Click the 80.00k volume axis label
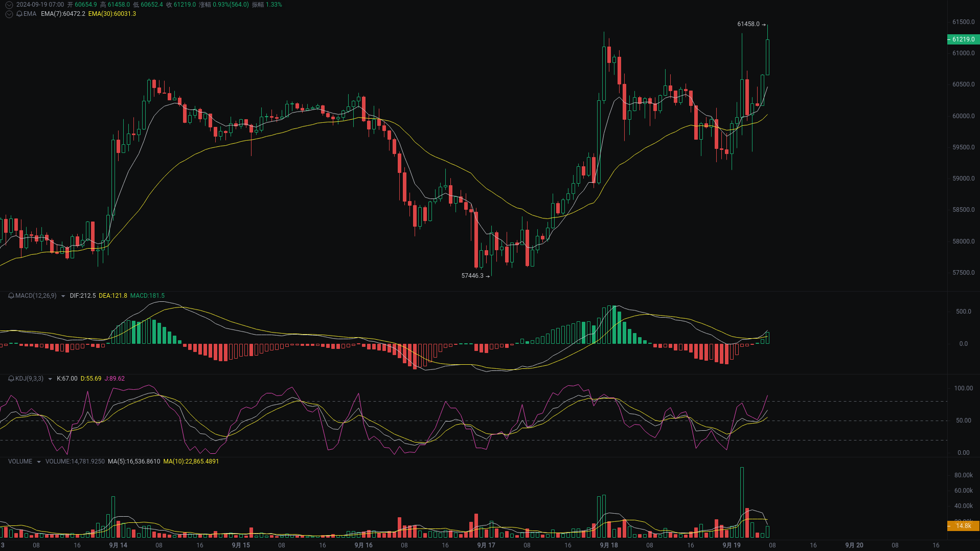This screenshot has height=551, width=980. (963, 475)
